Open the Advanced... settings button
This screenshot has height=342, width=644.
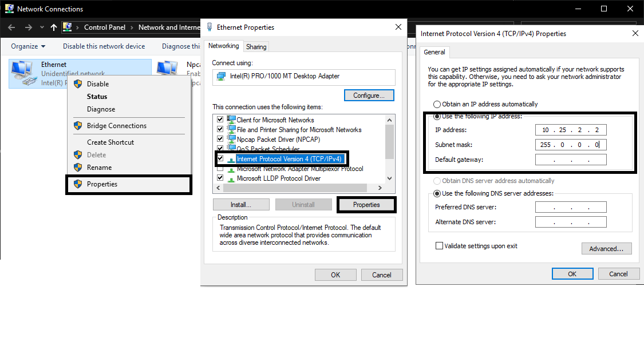[x=606, y=249]
